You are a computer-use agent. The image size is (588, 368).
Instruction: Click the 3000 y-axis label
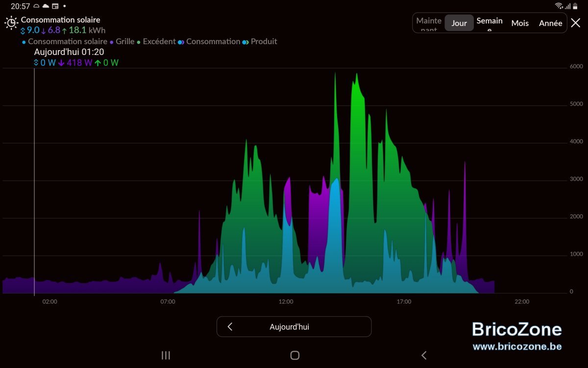coord(576,179)
